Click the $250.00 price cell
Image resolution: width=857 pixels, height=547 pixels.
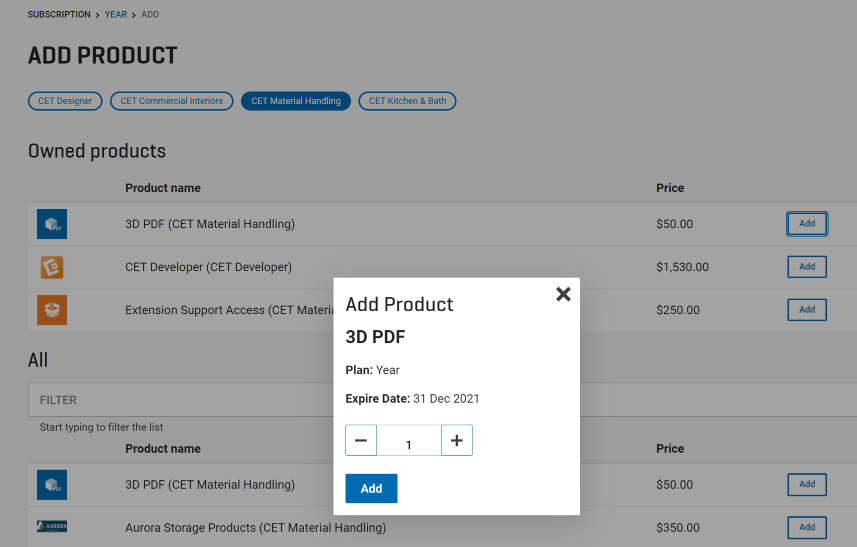point(678,310)
